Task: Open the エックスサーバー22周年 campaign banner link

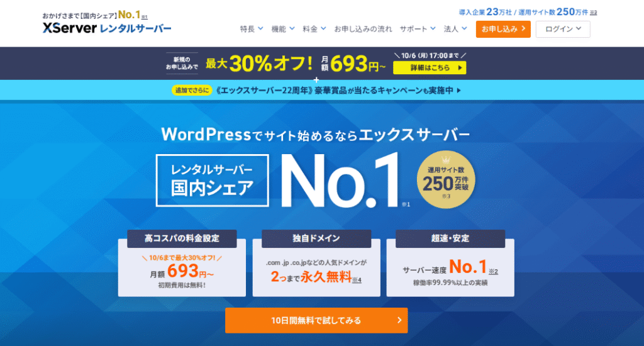Action: tap(316, 91)
